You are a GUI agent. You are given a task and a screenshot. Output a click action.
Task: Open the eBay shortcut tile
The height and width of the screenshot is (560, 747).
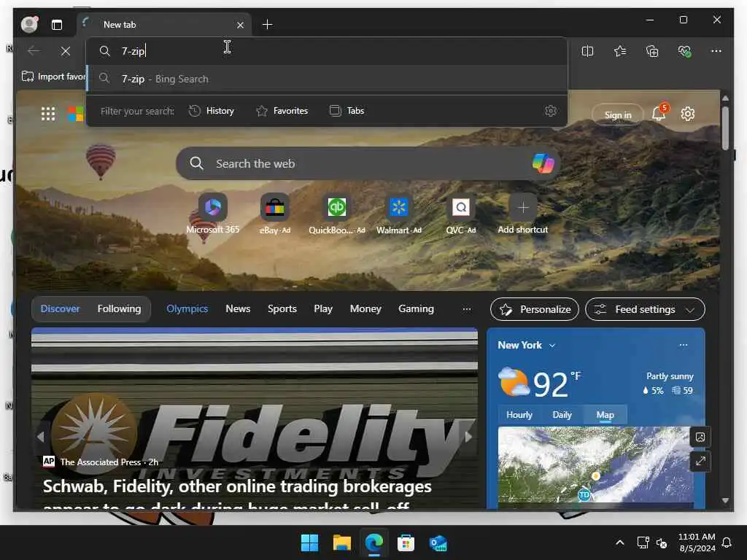275,214
